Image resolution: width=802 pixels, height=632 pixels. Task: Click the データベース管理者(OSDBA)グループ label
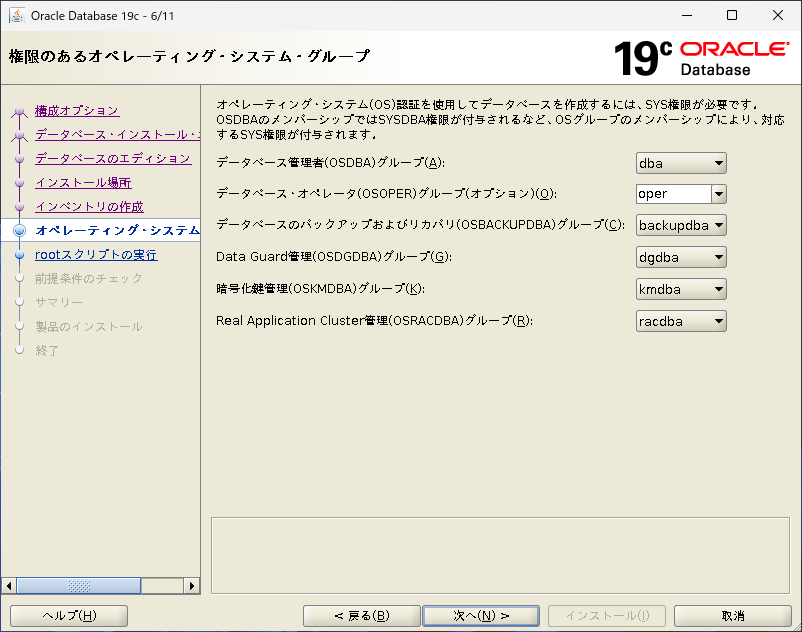330,163
